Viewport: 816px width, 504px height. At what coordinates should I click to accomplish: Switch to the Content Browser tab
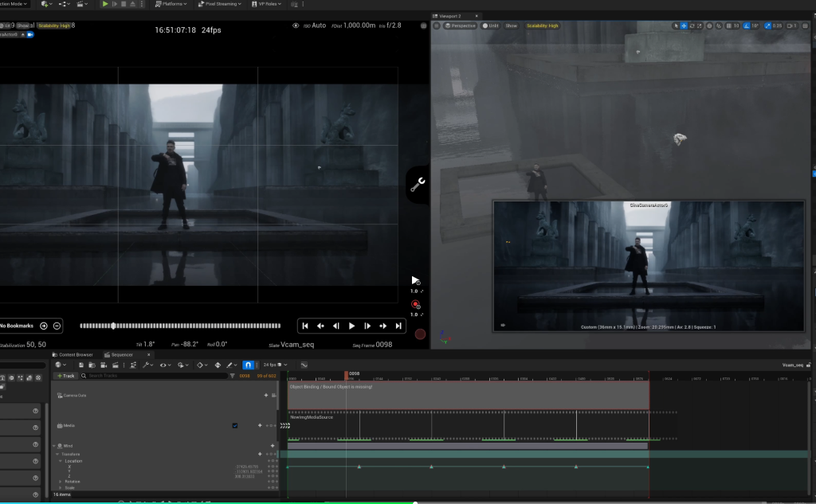coord(73,355)
